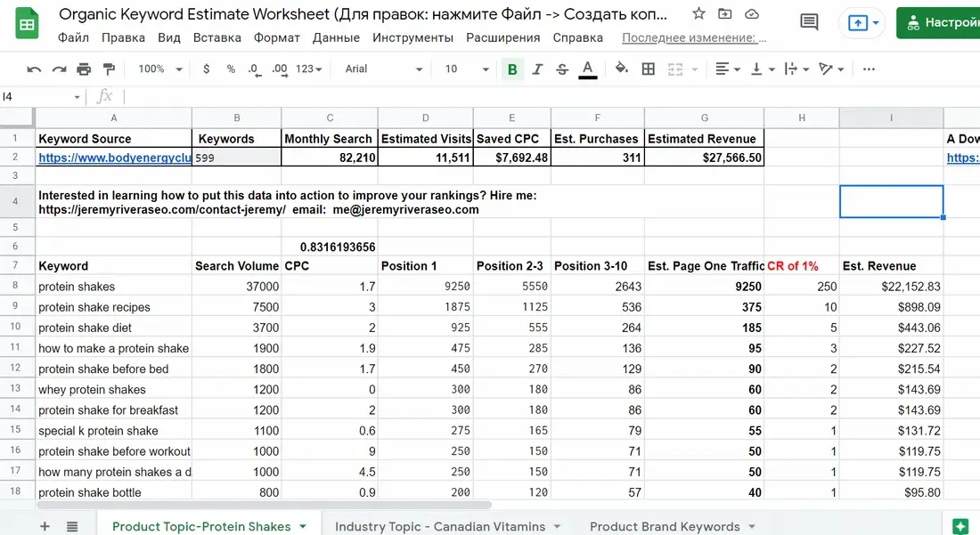Open the text color picker
Screen dimensions: 980x535
point(587,69)
